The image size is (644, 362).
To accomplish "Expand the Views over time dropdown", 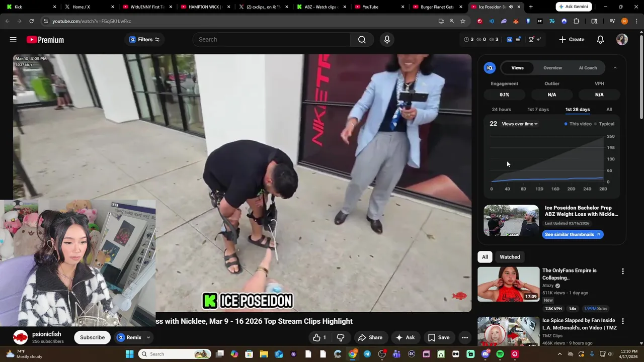I will point(520,124).
